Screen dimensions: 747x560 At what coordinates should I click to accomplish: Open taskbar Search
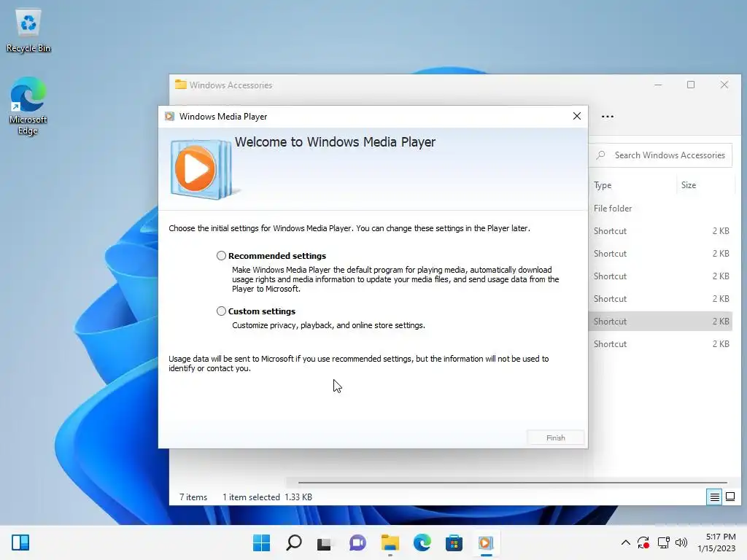pos(293,542)
